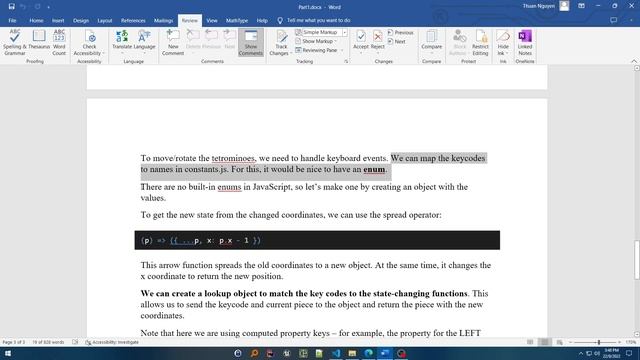Viewport: 640px width, 360px height.
Task: Switch to the Design tab
Action: pyautogui.click(x=81, y=20)
